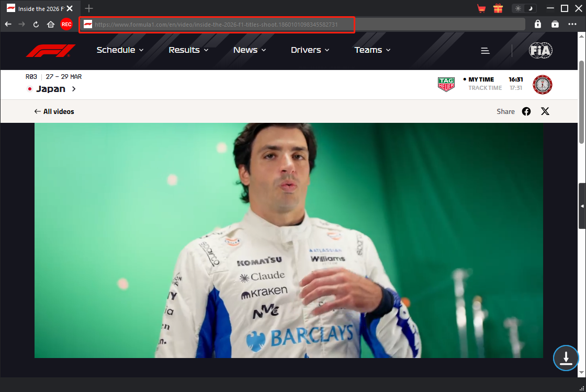Click the formula1 favicon in the address bar

[x=88, y=24]
